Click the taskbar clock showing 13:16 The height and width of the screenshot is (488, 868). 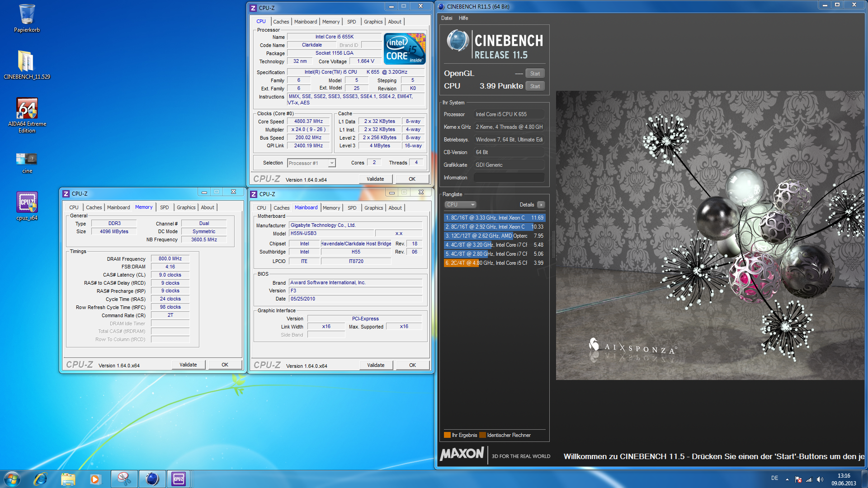[844, 479]
